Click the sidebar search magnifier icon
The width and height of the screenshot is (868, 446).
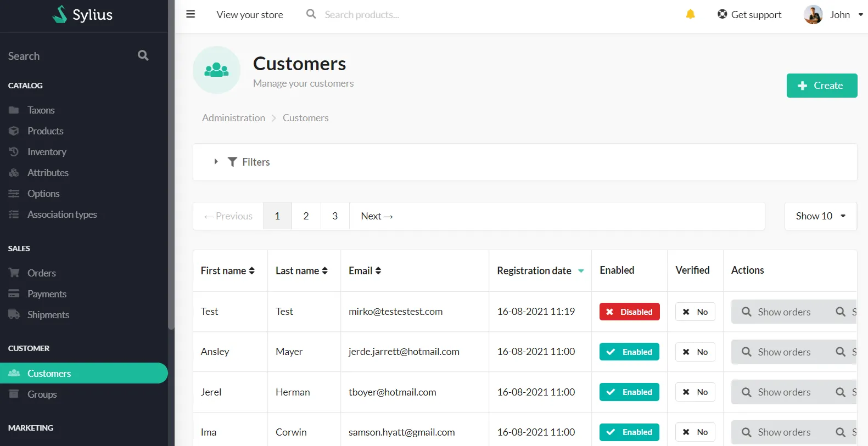(143, 55)
